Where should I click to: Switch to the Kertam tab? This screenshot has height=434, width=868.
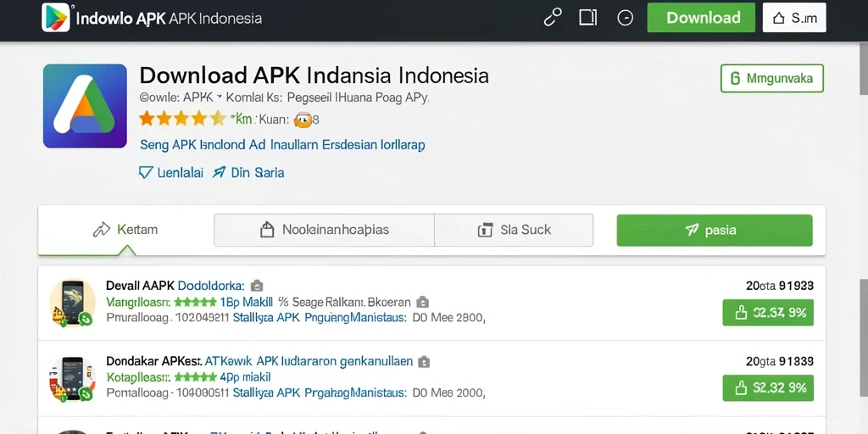coord(126,229)
